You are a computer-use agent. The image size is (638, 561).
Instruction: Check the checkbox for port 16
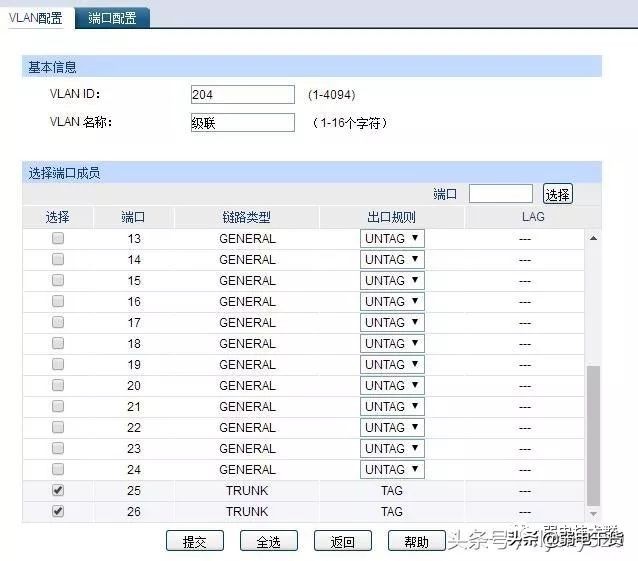58,301
